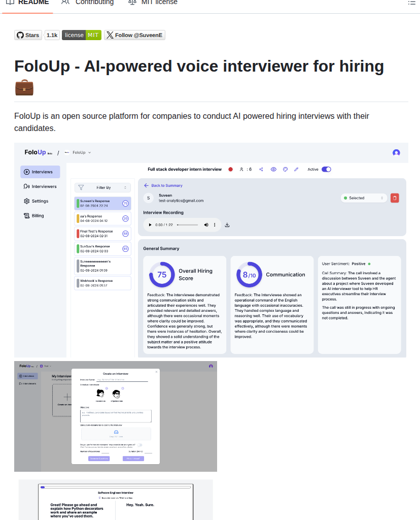Screen dimensions: 420x520
Task: Click the respondents count person icon
Action: pos(241,170)
